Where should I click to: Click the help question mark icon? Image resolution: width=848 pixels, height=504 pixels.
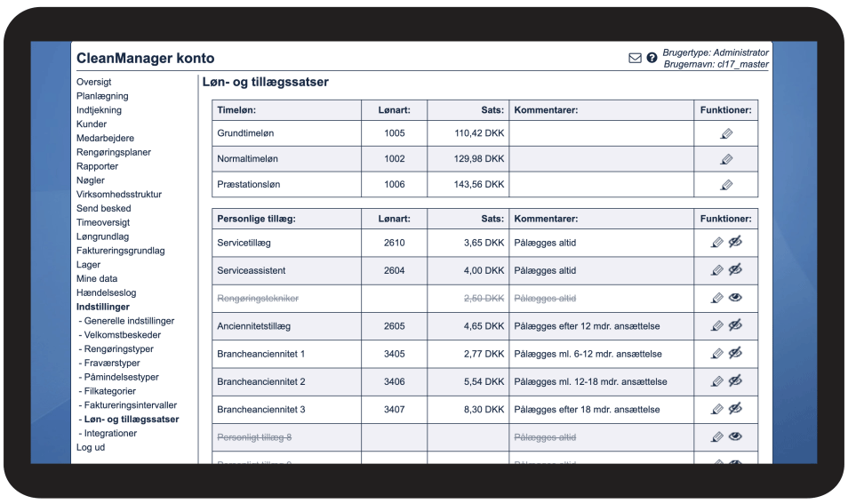652,59
